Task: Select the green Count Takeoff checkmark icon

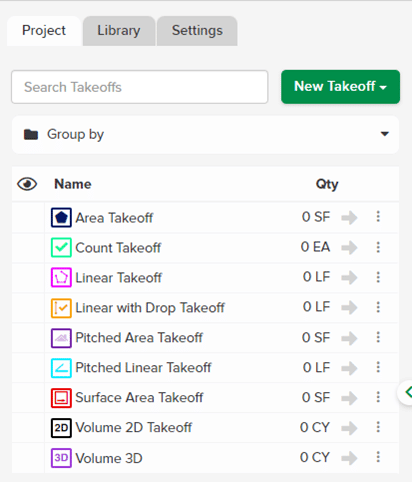Action: click(61, 248)
